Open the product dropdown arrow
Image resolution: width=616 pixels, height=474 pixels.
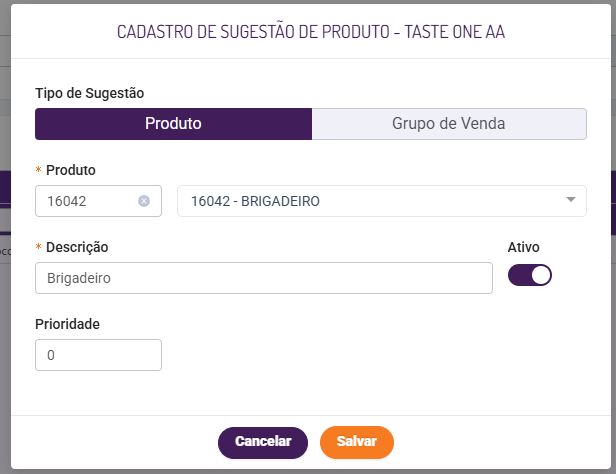(571, 200)
